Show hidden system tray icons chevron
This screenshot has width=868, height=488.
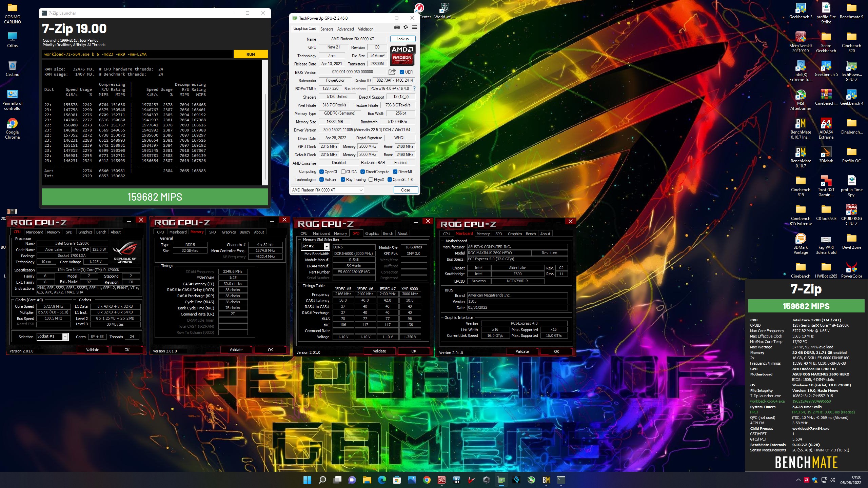pyautogui.click(x=798, y=480)
